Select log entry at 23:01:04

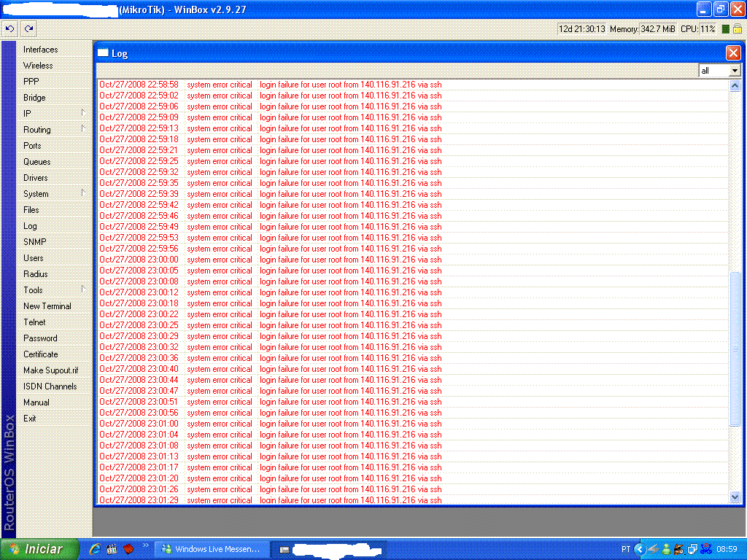tap(413, 435)
